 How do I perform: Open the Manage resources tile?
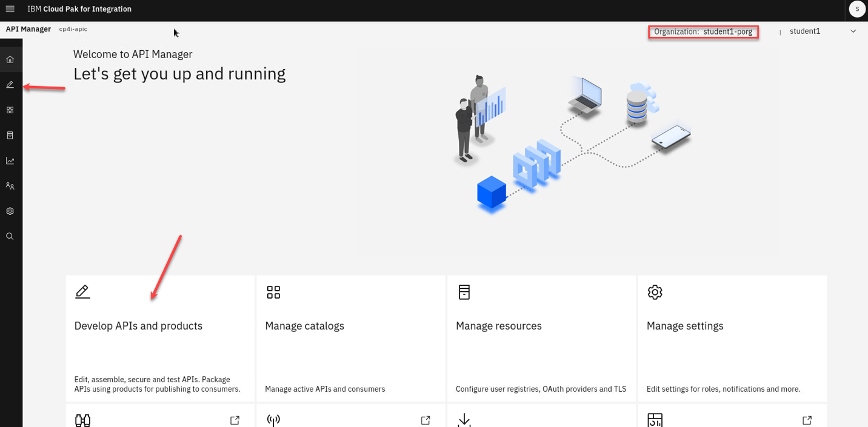[x=541, y=338]
